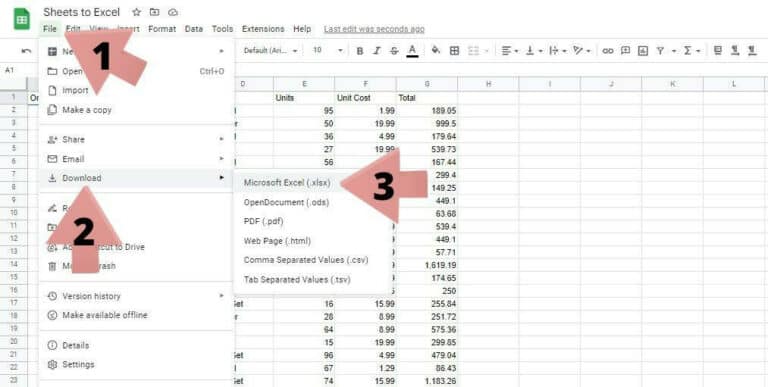Open the font family dropdown

click(x=271, y=51)
